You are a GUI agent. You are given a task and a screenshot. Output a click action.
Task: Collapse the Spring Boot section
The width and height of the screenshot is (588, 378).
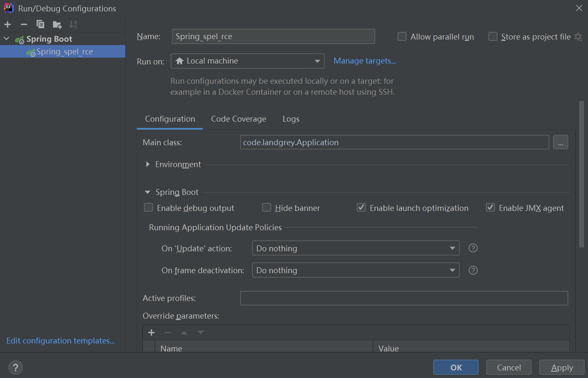(147, 192)
